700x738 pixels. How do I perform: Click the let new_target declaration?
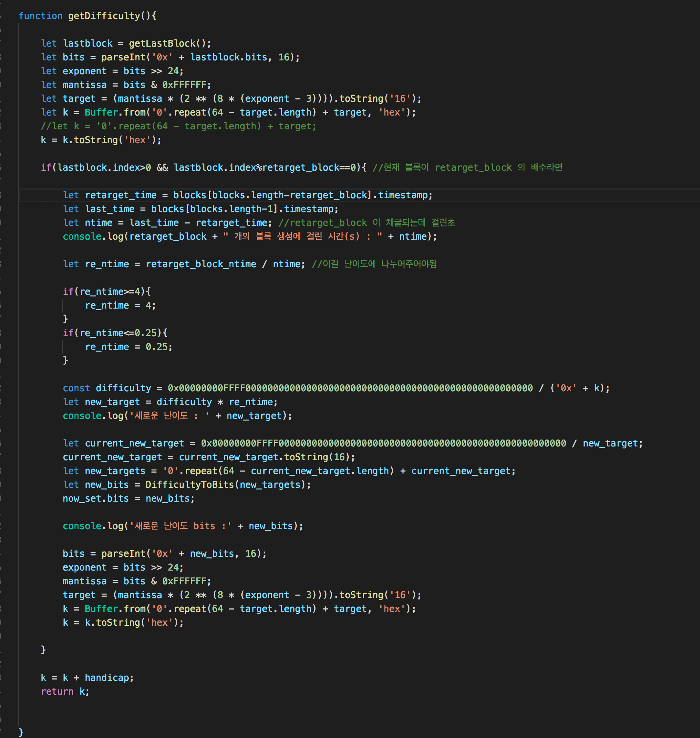(112, 402)
